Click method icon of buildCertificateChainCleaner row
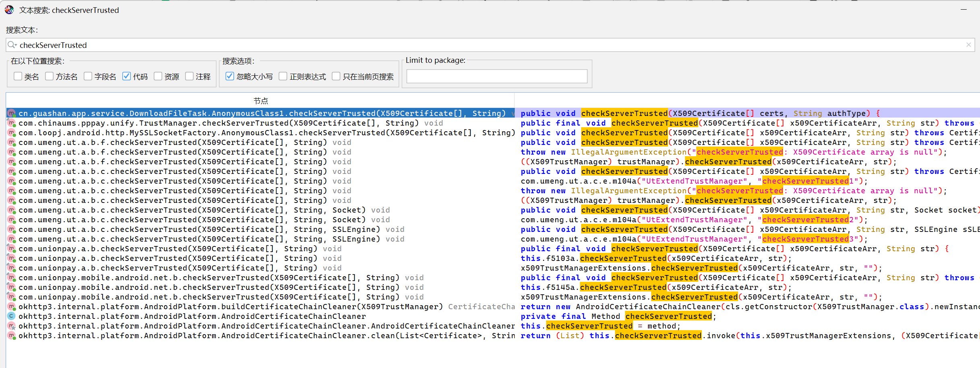 click(x=12, y=307)
